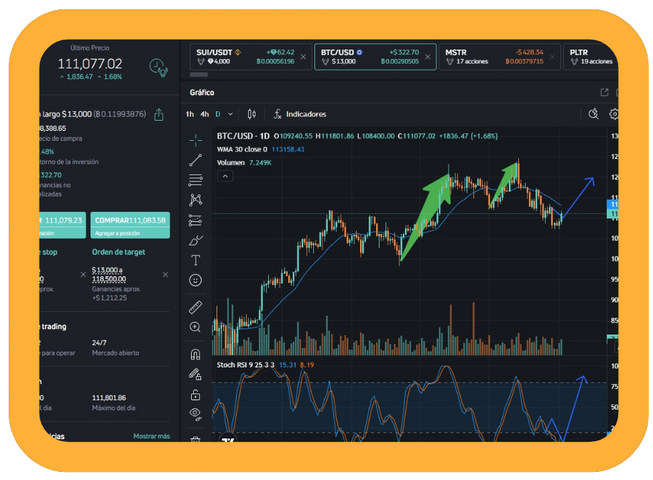Screen dimensions: 653x480
Task: Toggle magnet snap mode
Action: (x=196, y=353)
